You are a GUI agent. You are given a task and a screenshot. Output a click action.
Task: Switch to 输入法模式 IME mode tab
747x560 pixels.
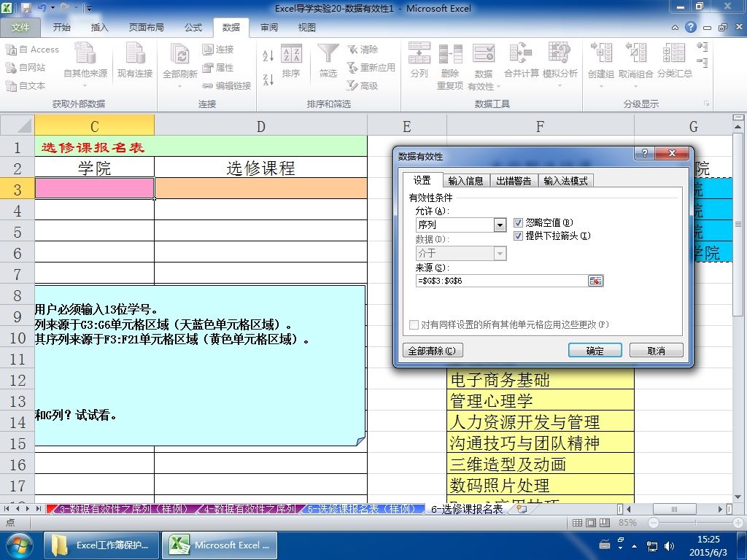pos(565,181)
